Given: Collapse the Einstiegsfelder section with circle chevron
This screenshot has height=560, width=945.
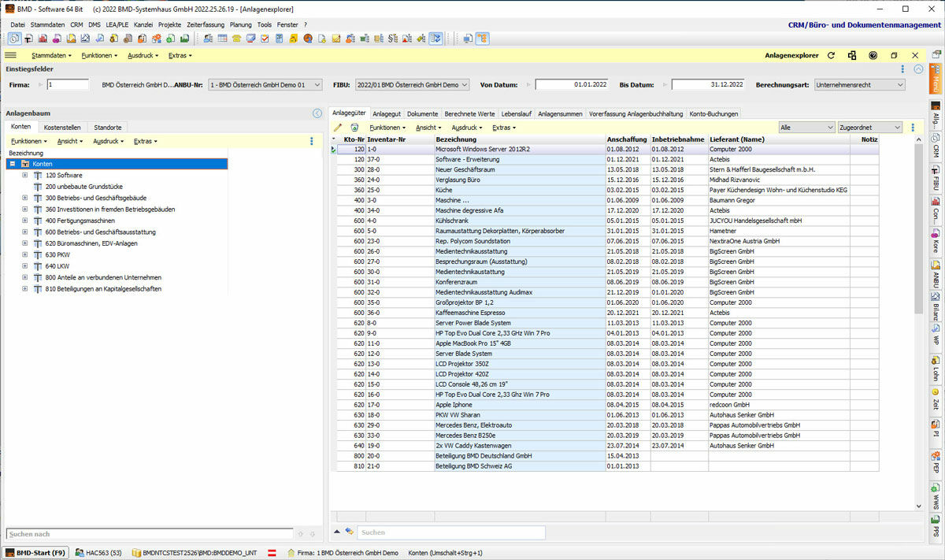Looking at the screenshot, I should point(918,69).
